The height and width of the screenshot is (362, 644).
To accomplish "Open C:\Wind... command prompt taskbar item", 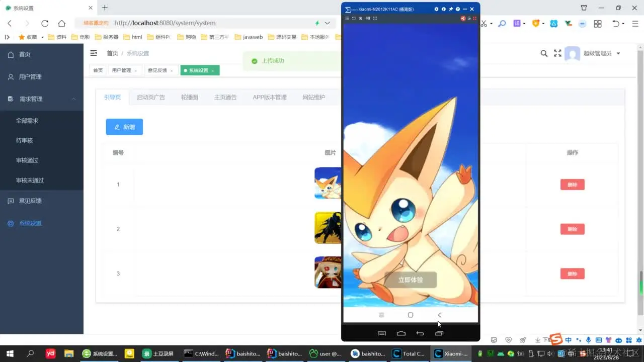I will coord(201,353).
